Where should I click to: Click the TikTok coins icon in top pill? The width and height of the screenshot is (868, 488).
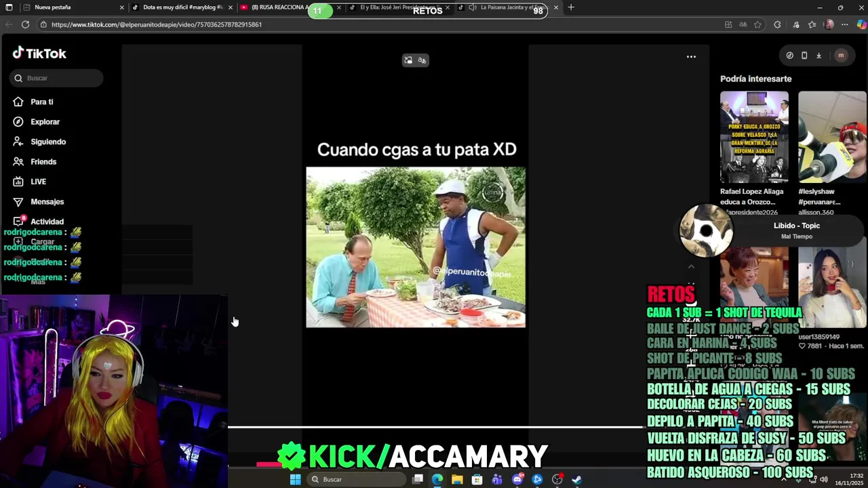coord(789,56)
